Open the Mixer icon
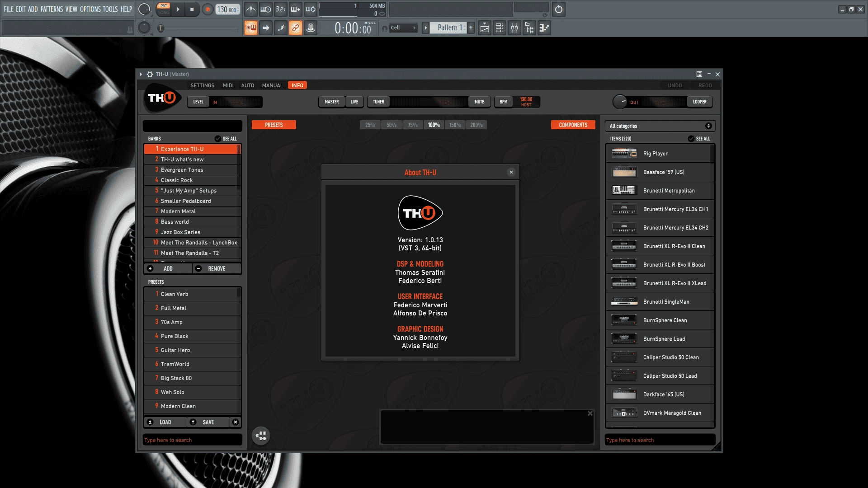The image size is (868, 488). [x=514, y=28]
